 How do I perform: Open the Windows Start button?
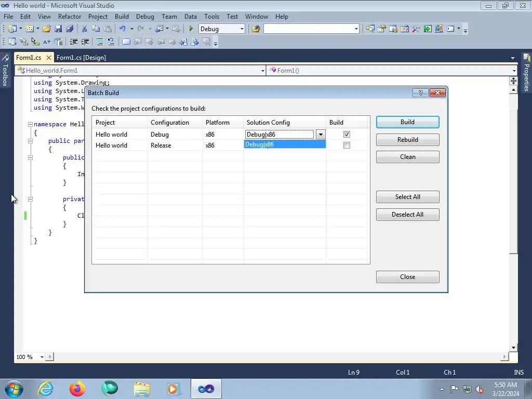coord(14,389)
